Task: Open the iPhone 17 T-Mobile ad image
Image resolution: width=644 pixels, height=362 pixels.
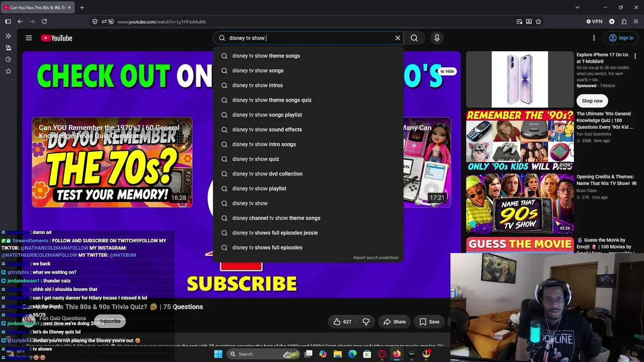Action: click(520, 79)
